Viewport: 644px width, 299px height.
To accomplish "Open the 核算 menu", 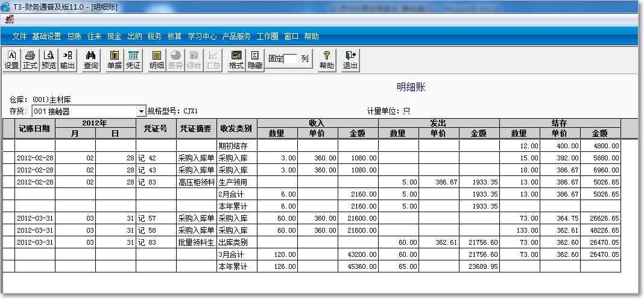I will pos(174,36).
